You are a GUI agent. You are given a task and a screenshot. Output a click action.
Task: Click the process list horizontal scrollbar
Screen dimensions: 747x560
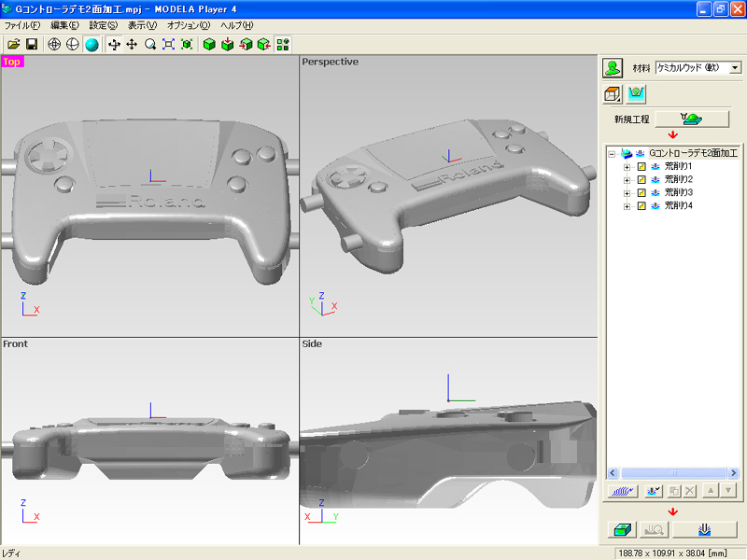tap(672, 473)
